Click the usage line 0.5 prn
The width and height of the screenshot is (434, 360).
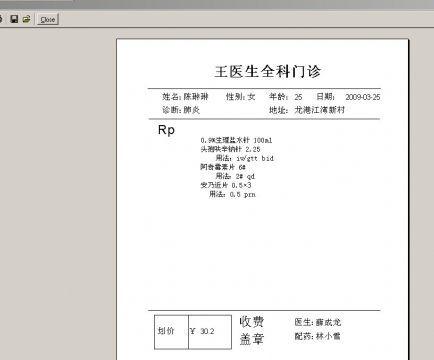pos(232,194)
